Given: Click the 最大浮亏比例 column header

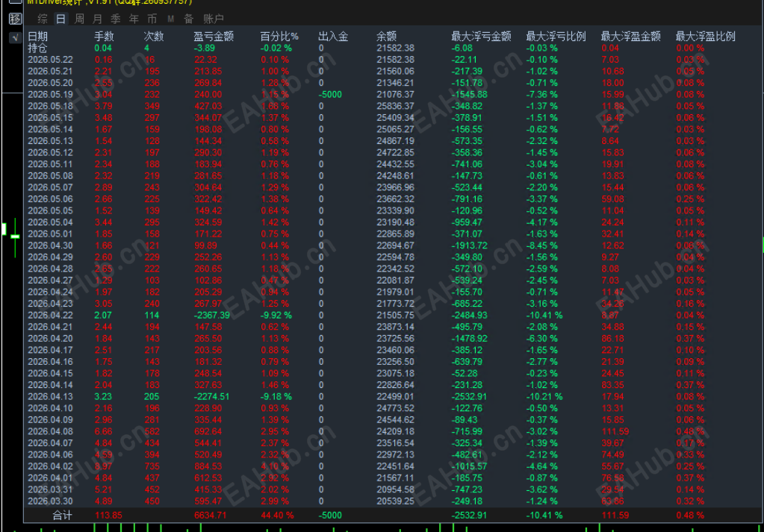Looking at the screenshot, I should pos(556,37).
